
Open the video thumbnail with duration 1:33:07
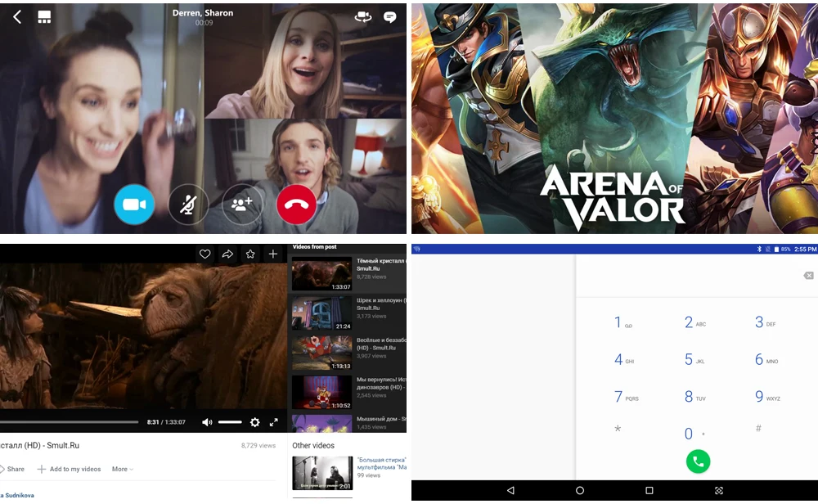[x=321, y=274]
